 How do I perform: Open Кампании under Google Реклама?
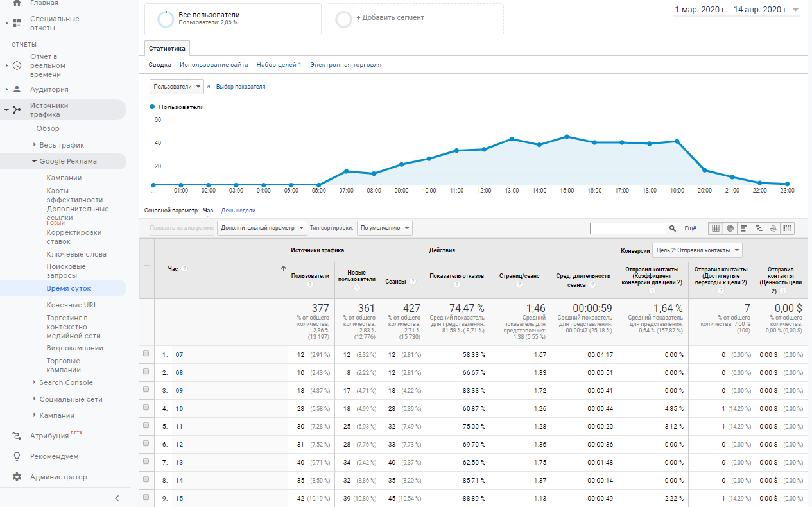tap(64, 178)
